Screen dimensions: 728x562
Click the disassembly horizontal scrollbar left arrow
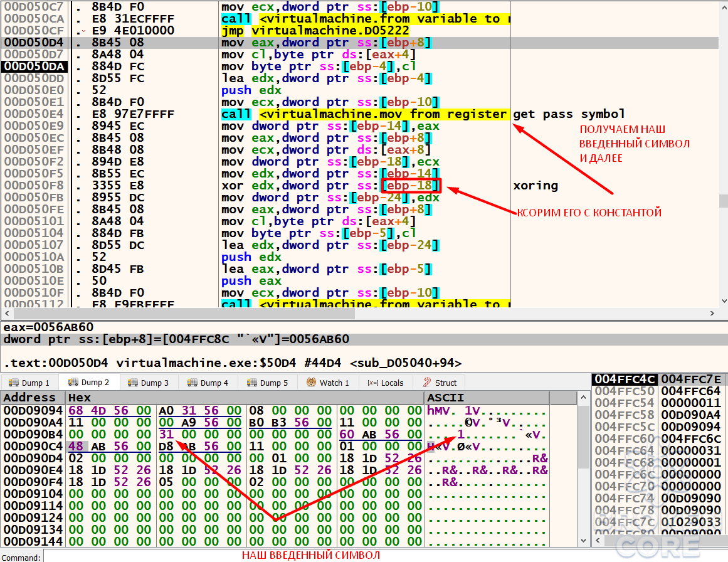[x=6, y=314]
